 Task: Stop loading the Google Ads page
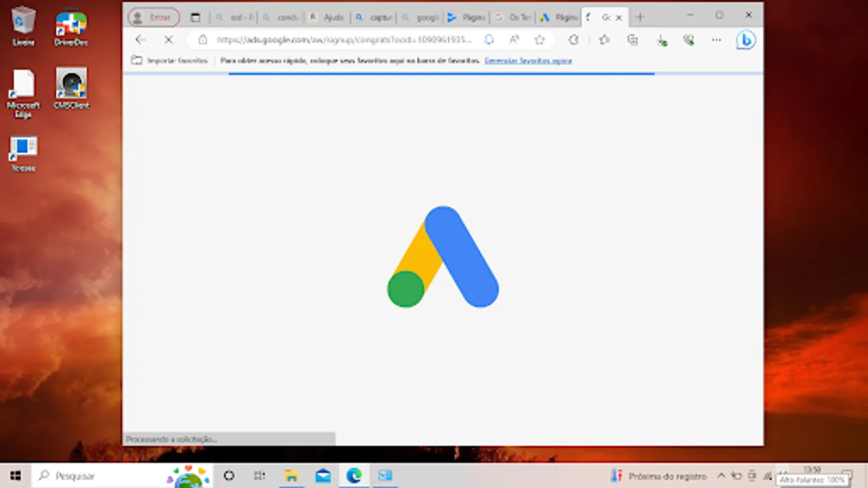tap(169, 40)
